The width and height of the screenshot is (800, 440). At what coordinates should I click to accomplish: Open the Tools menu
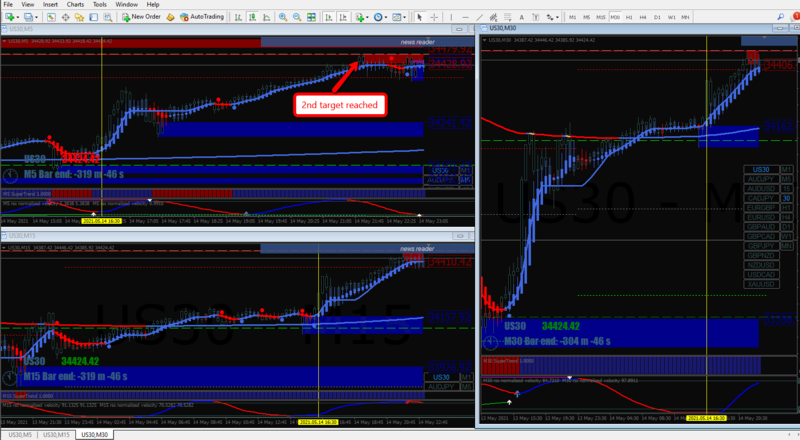[x=99, y=5]
